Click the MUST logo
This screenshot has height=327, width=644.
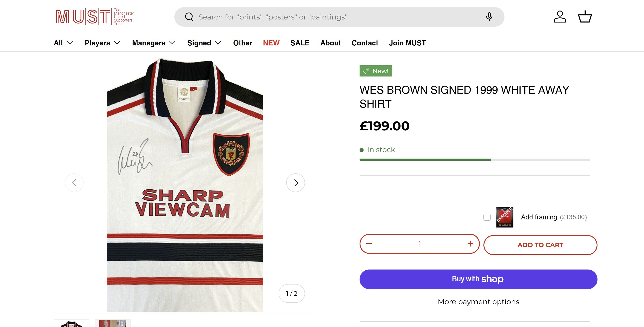(94, 17)
